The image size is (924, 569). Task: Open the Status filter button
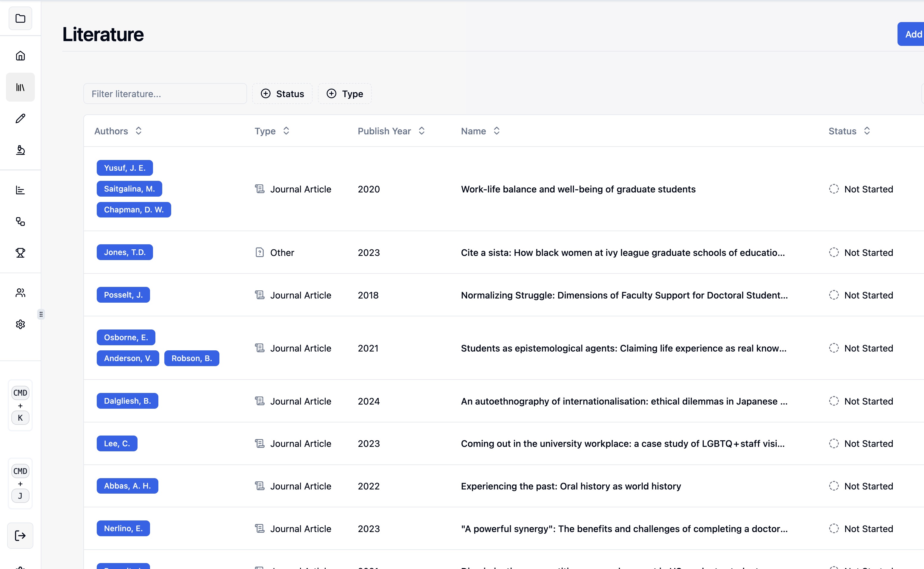(x=282, y=94)
